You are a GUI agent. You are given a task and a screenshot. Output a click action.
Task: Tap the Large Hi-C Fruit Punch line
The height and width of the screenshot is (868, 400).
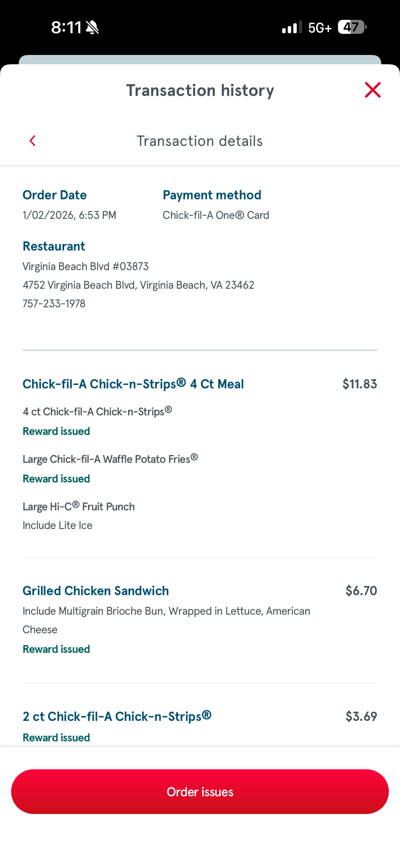pos(78,506)
